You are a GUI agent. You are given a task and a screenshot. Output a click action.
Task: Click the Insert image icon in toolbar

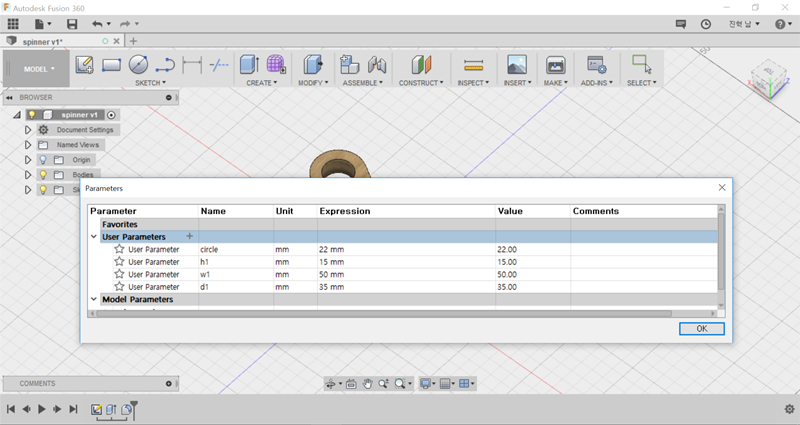click(x=516, y=65)
